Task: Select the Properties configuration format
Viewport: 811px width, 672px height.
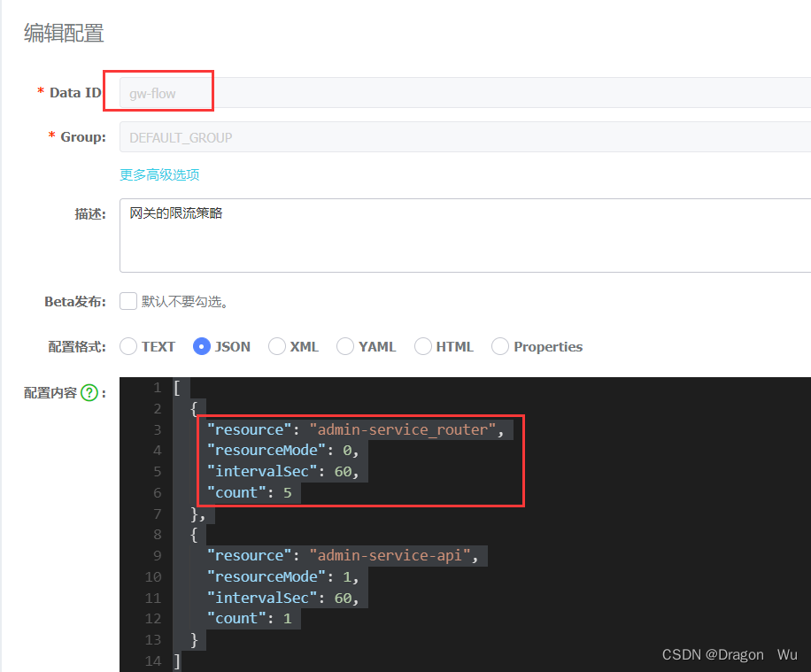Action: coord(500,346)
